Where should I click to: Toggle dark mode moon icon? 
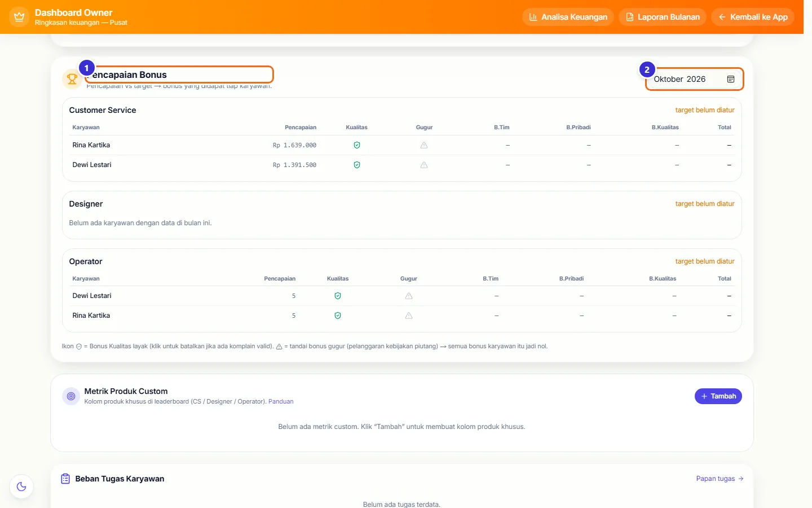pyautogui.click(x=21, y=487)
